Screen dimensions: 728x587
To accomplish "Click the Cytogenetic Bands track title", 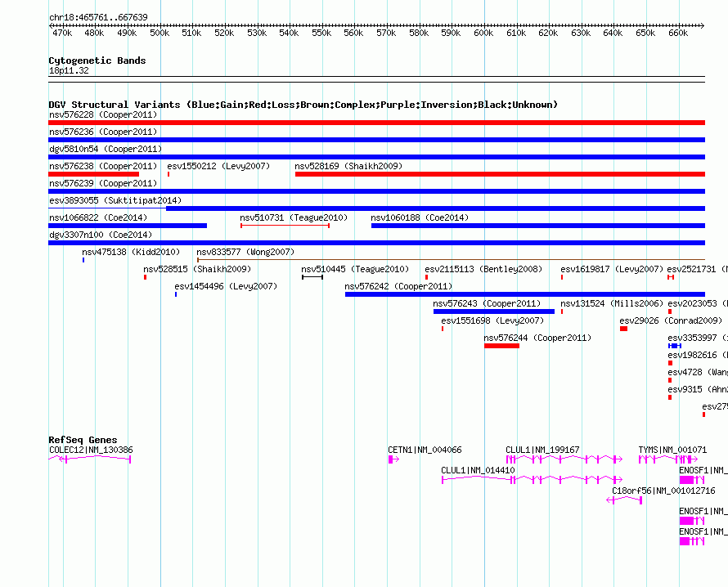I will coord(97,60).
